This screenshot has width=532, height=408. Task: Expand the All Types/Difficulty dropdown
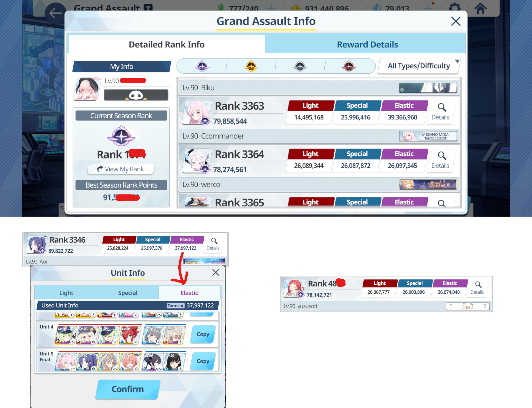419,66
